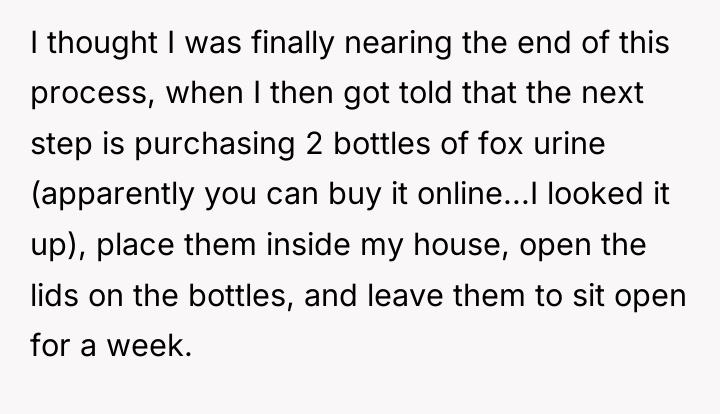The height and width of the screenshot is (414, 720).
Task: Click the word "(apparently" with opening parenthesis
Action: click(112, 195)
